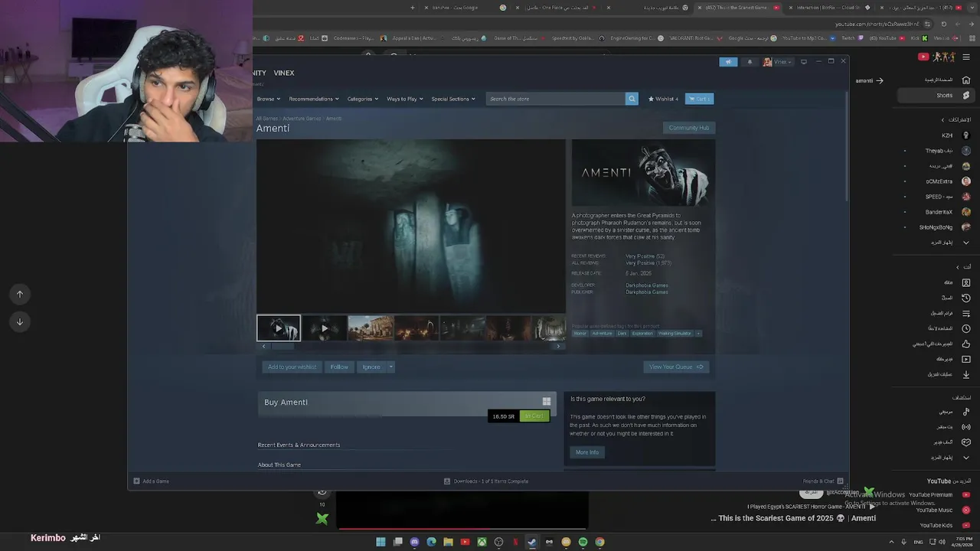Viewport: 980px width, 551px height.
Task: Open YouTube Music explore icon
Action: tap(966, 412)
